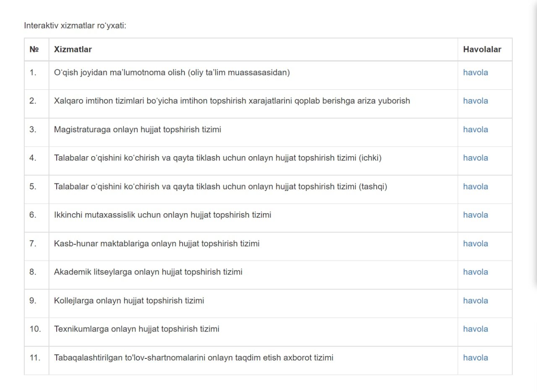Click the Interaktiv xizmatlar ro'yxati heading

pyautogui.click(x=75, y=26)
